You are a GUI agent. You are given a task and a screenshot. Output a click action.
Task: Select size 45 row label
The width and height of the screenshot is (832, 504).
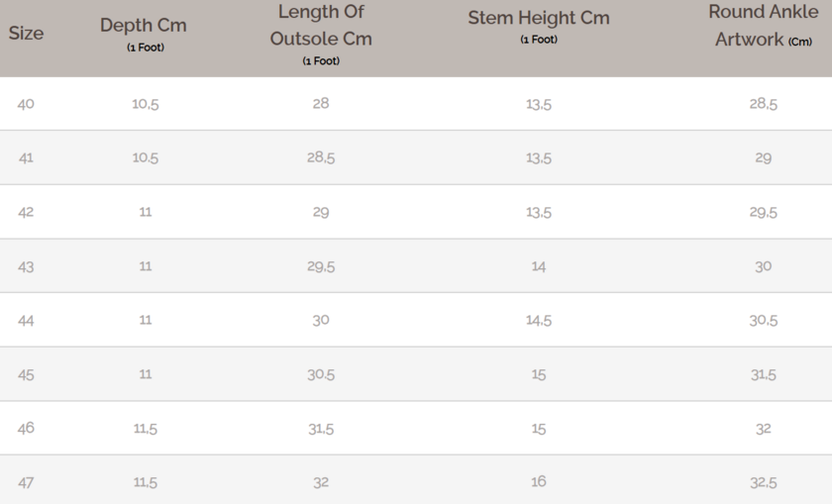[x=26, y=374]
